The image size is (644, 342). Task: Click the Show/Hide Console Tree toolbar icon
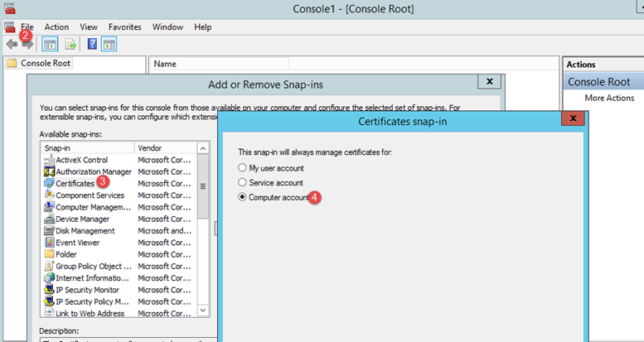[50, 44]
